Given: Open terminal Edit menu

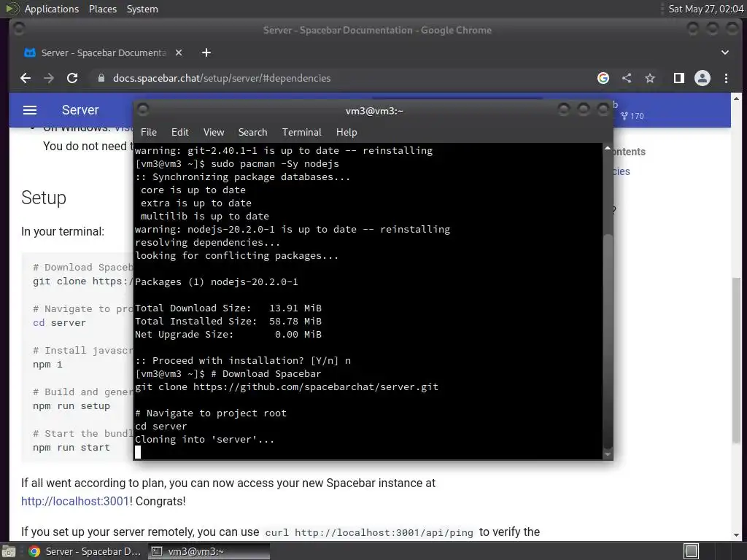Looking at the screenshot, I should tap(180, 132).
